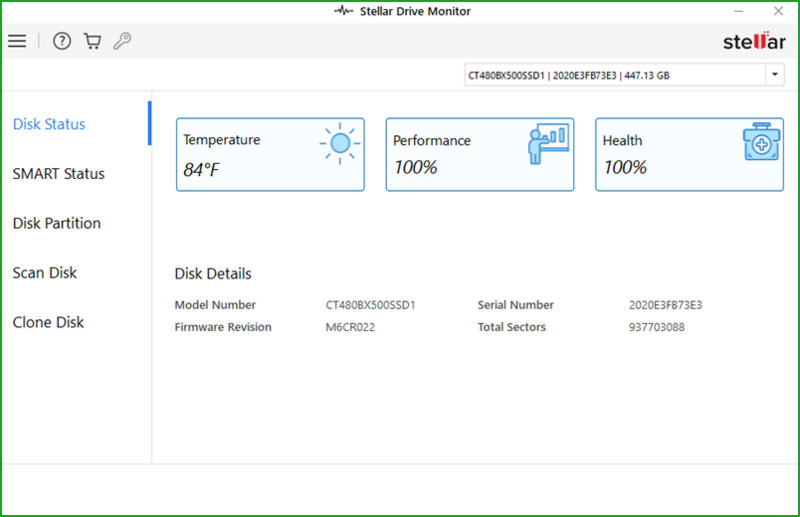Click model value CT480BX500SSD1 in details
The height and width of the screenshot is (517, 800).
370,305
